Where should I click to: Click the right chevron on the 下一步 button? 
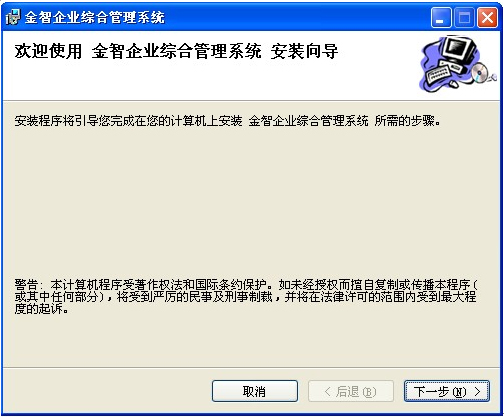(x=477, y=391)
